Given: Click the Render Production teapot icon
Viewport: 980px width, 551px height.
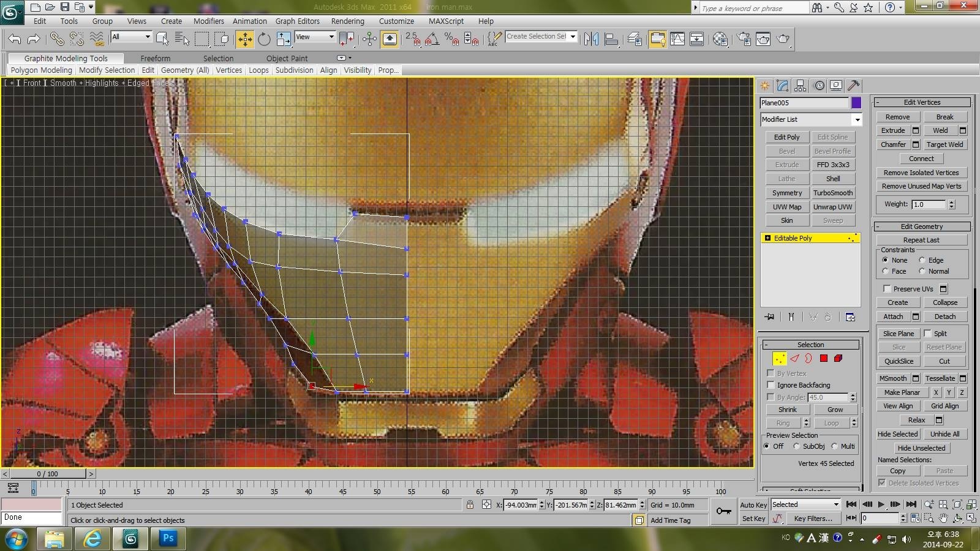Looking at the screenshot, I should point(783,39).
